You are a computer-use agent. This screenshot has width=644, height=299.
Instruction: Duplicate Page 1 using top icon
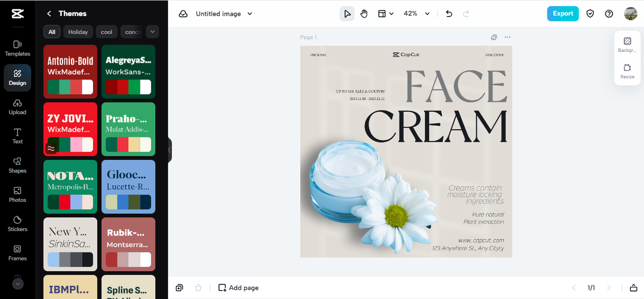(x=494, y=37)
